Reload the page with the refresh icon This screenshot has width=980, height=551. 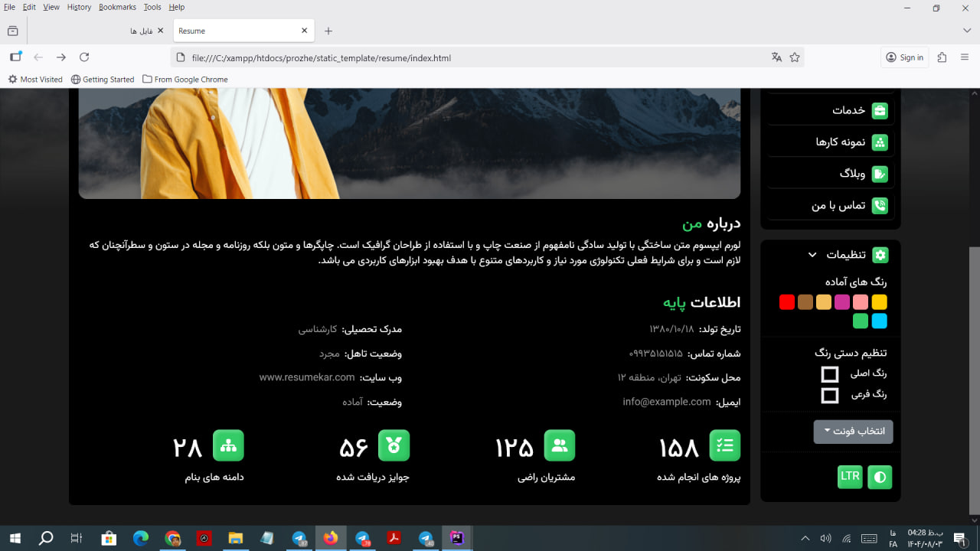coord(84,57)
